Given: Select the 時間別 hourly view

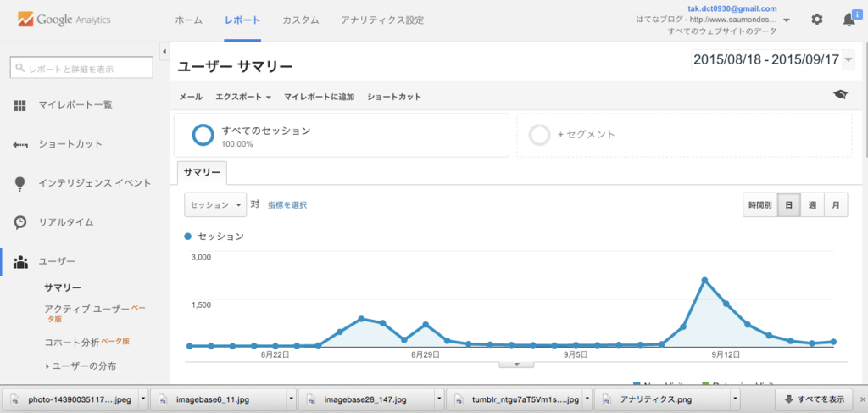Looking at the screenshot, I should point(760,205).
